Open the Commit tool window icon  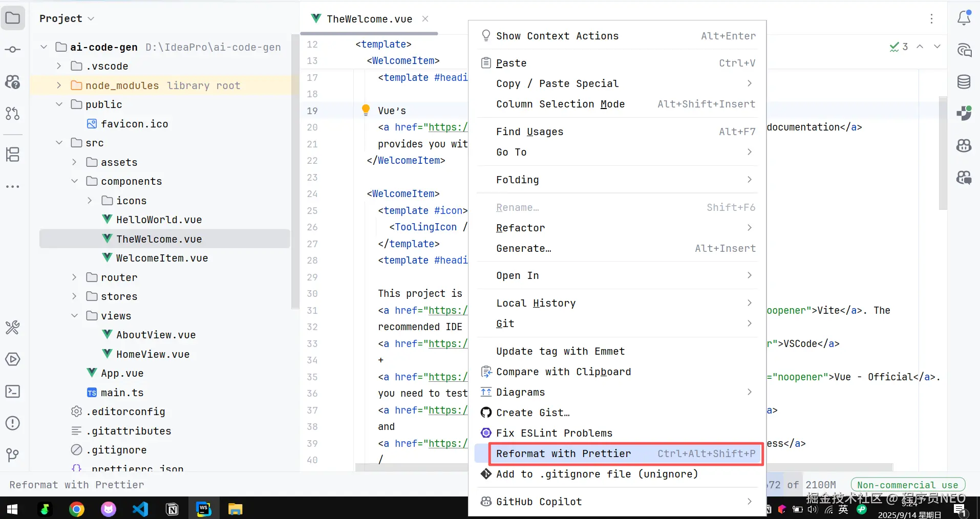pos(13,50)
